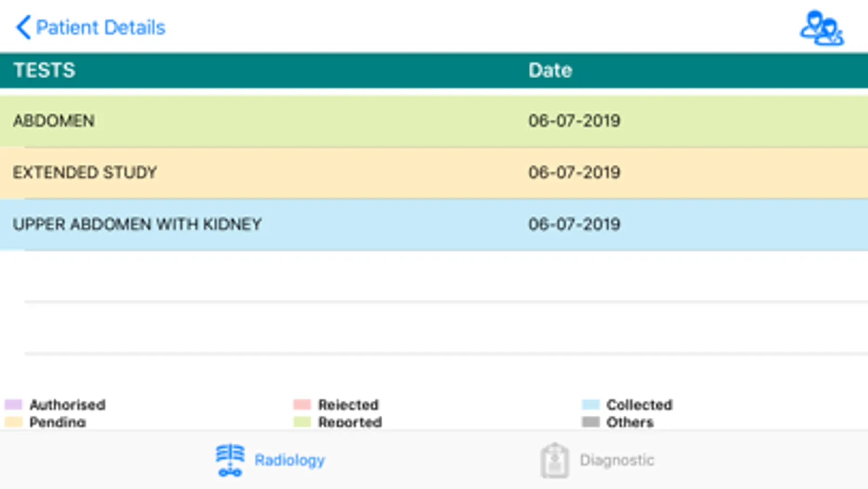This screenshot has width=868, height=489.
Task: Switch to the Radiology tab
Action: pyautogui.click(x=289, y=460)
